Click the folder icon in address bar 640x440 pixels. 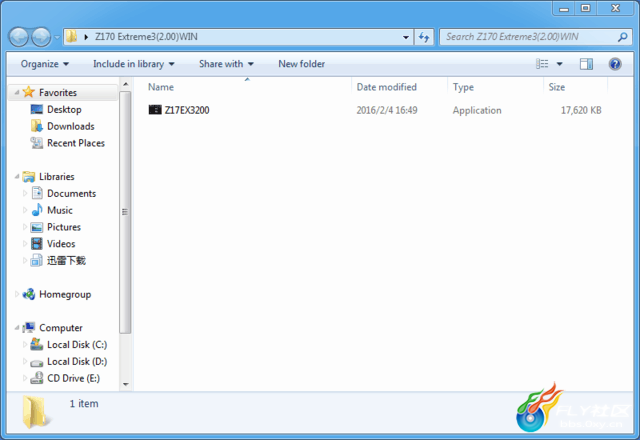[x=71, y=37]
